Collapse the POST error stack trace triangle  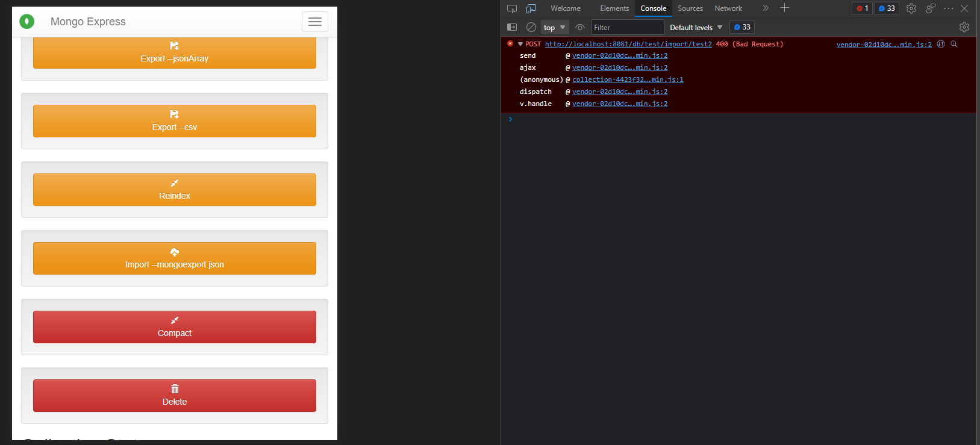click(x=520, y=44)
